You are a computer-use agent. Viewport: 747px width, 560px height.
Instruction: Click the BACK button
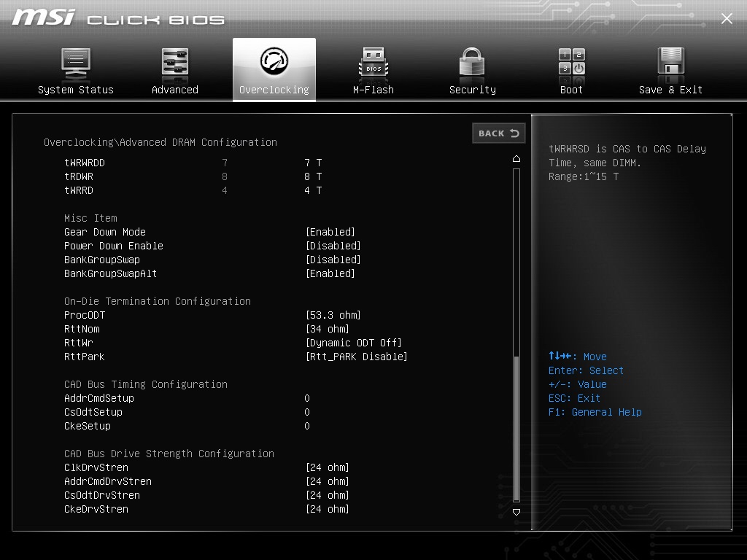click(499, 133)
